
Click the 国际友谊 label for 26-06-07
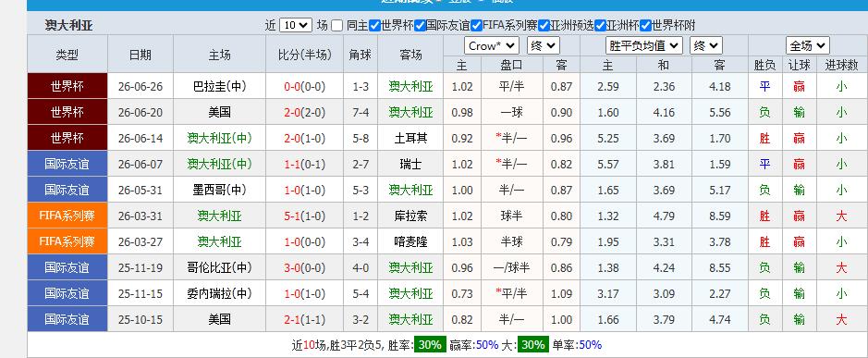pos(67,164)
